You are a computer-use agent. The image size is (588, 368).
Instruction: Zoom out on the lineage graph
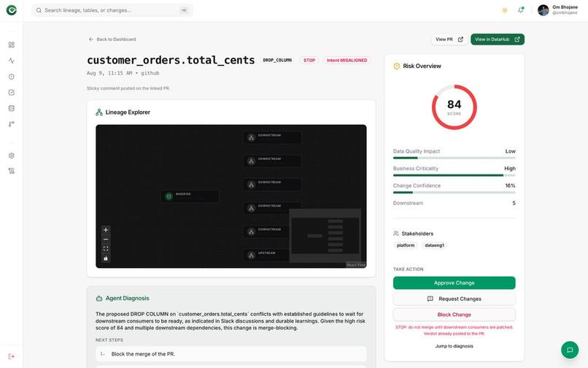106,239
